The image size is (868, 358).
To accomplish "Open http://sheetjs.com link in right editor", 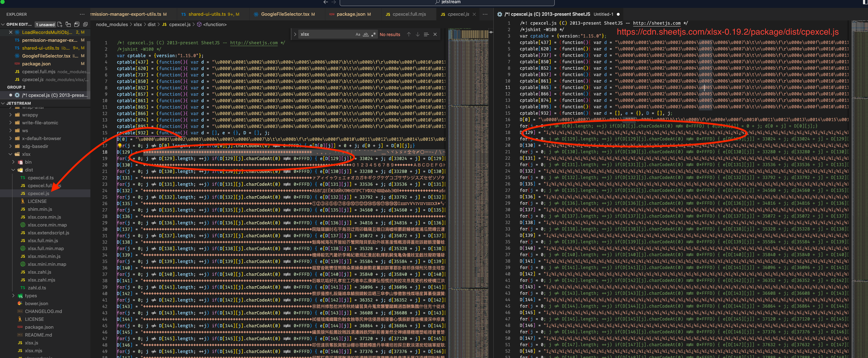I will [x=657, y=23].
